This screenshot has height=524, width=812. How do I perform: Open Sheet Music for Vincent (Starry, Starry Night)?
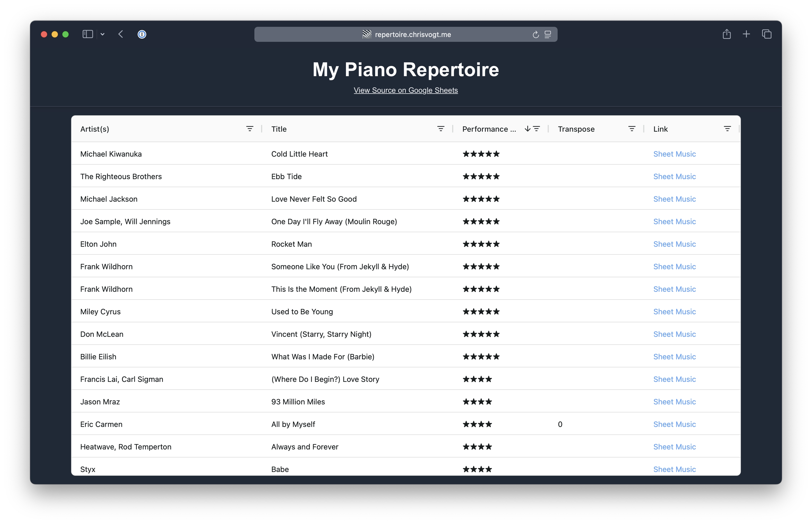point(674,334)
